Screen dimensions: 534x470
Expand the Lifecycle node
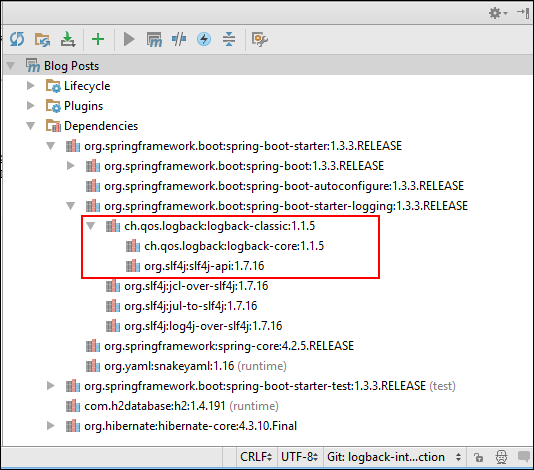click(31, 85)
